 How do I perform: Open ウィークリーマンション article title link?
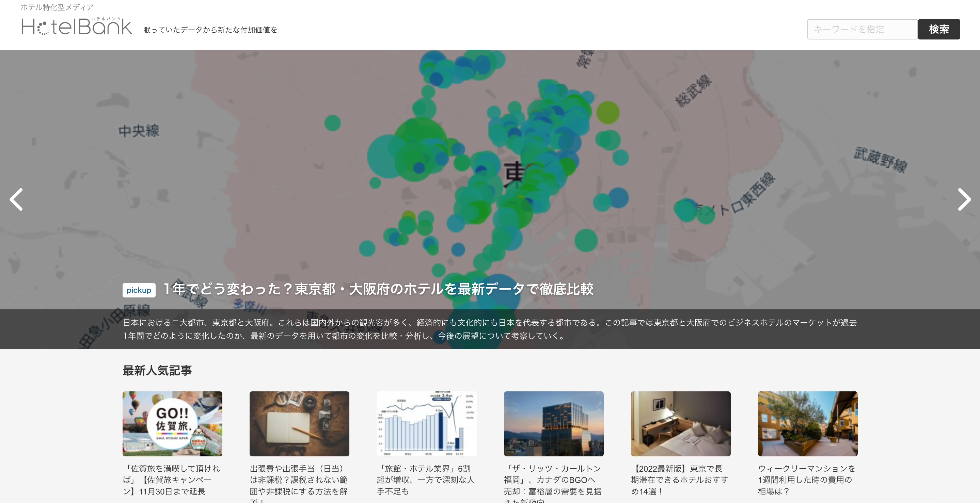[806, 480]
